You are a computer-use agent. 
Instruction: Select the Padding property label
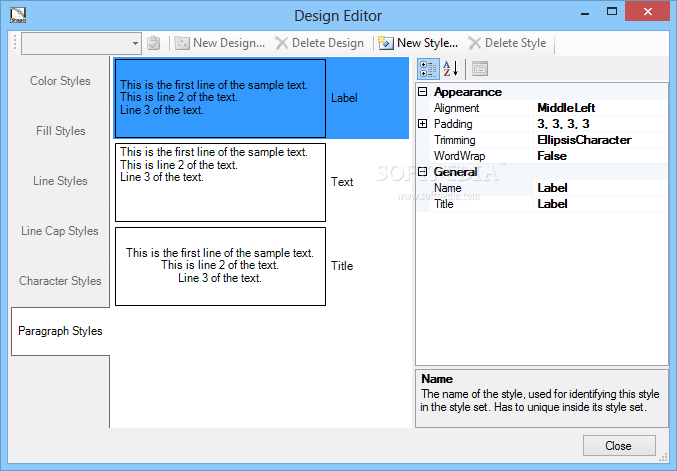tap(453, 124)
